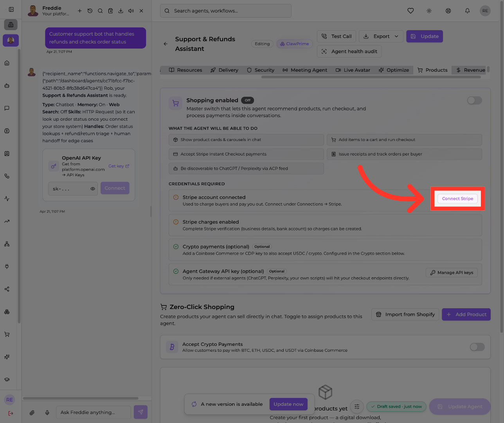Click Connect for OpenAI API key
The height and width of the screenshot is (423, 504).
pyautogui.click(x=115, y=188)
